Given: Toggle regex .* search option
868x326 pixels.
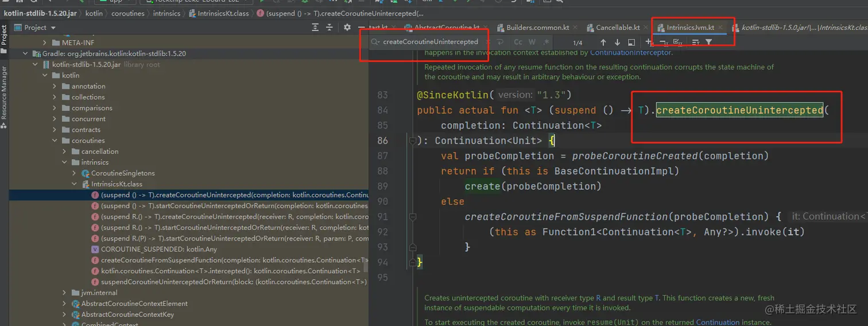Looking at the screenshot, I should [x=546, y=42].
